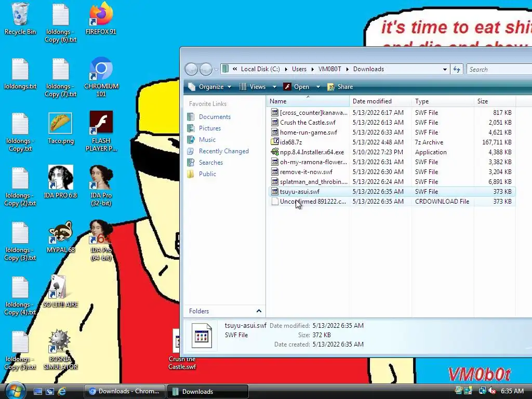
Task: Sort by Type column header
Action: [443, 101]
